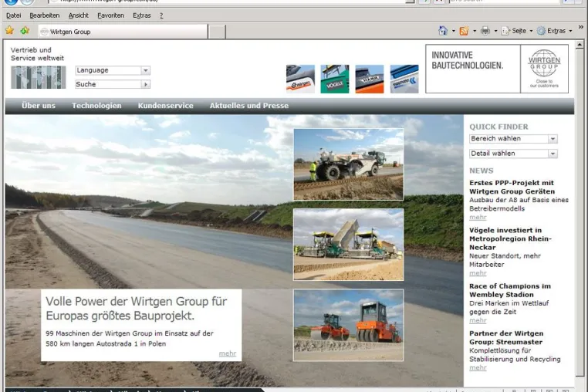
Task: Click the Vertrieb und Service weltweit text
Action: pos(37,54)
